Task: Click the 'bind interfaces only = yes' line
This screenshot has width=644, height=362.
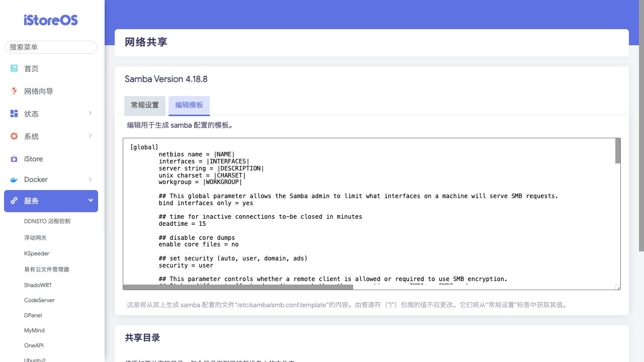Action: 206,203
